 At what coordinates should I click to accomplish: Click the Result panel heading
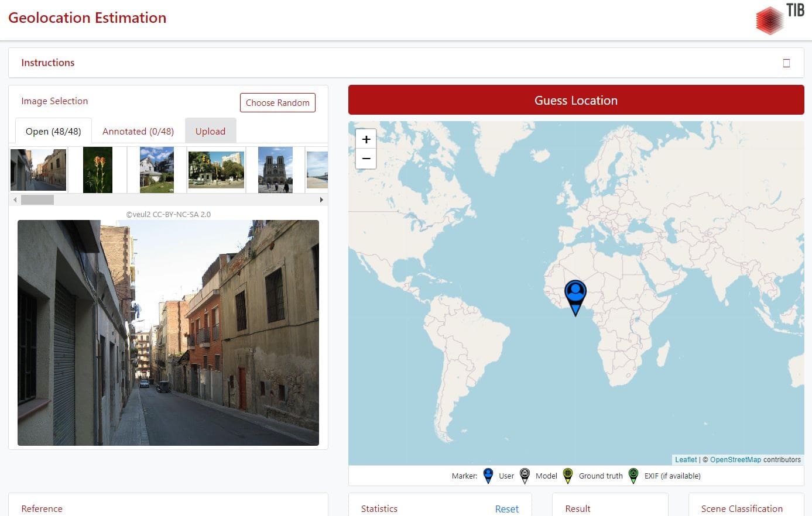coord(578,509)
